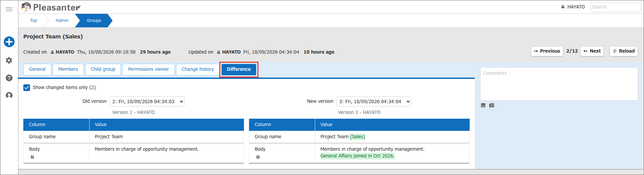644x175 pixels.
Task: Select the Difference tab
Action: (239, 69)
